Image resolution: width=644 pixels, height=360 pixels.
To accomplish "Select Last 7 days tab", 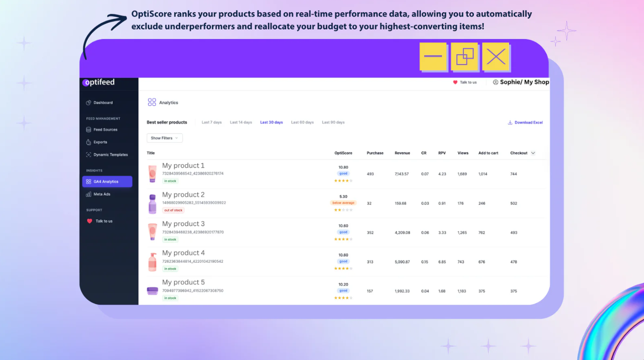I will point(212,123).
